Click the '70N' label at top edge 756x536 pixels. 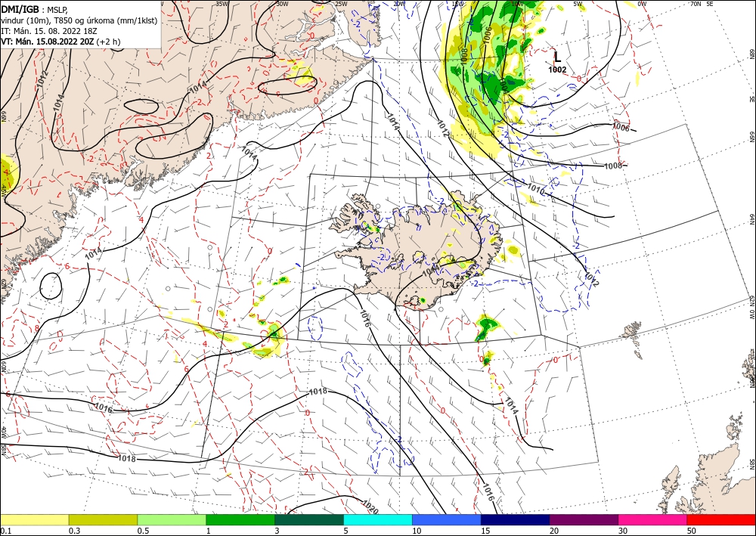click(x=696, y=3)
